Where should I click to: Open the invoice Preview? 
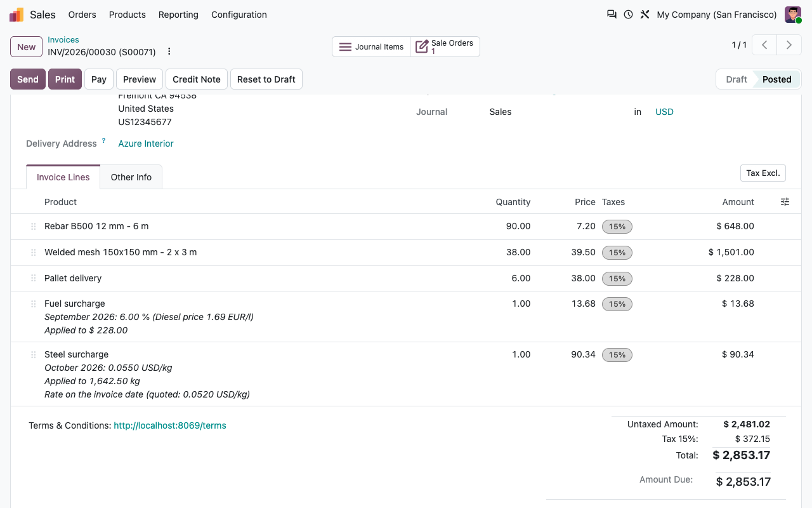pyautogui.click(x=140, y=79)
